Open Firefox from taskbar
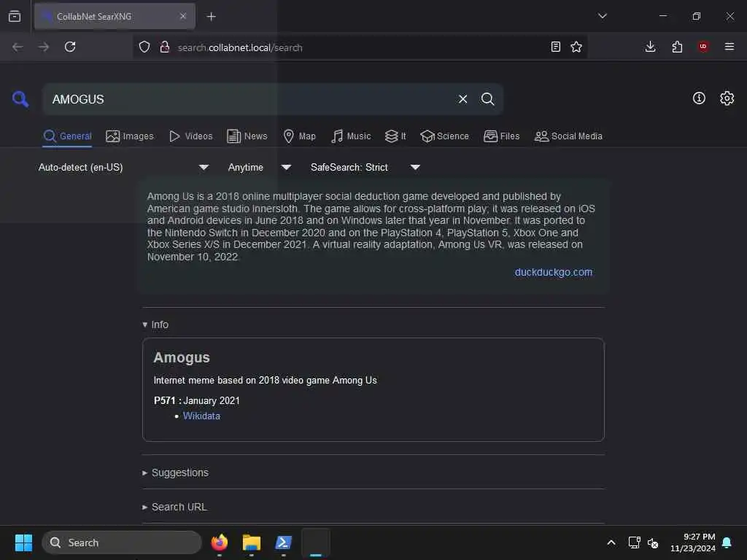The height and width of the screenshot is (560, 747). pos(219,542)
